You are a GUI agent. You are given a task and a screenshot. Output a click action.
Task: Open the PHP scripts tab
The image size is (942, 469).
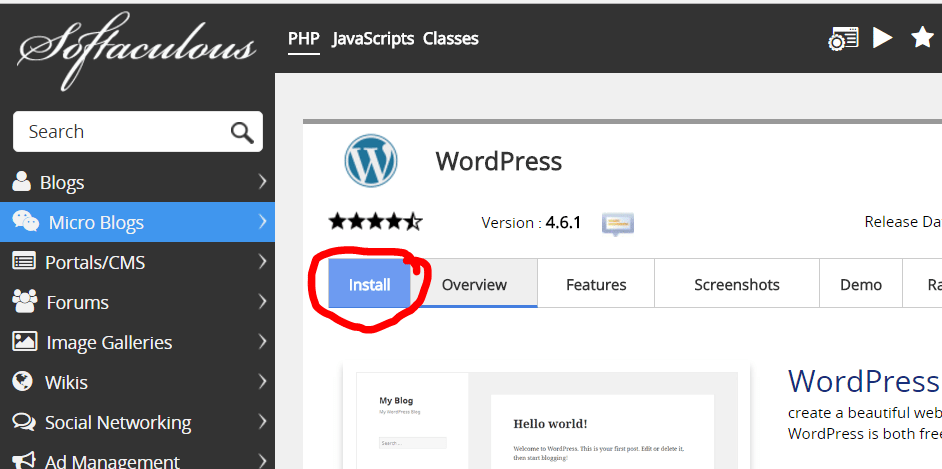pos(303,39)
